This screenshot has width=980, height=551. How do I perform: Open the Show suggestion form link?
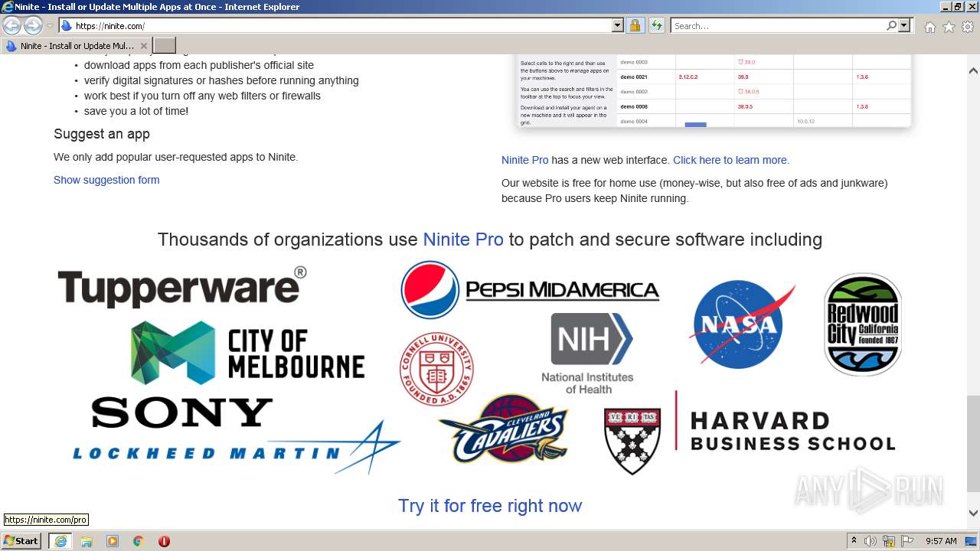pos(106,180)
